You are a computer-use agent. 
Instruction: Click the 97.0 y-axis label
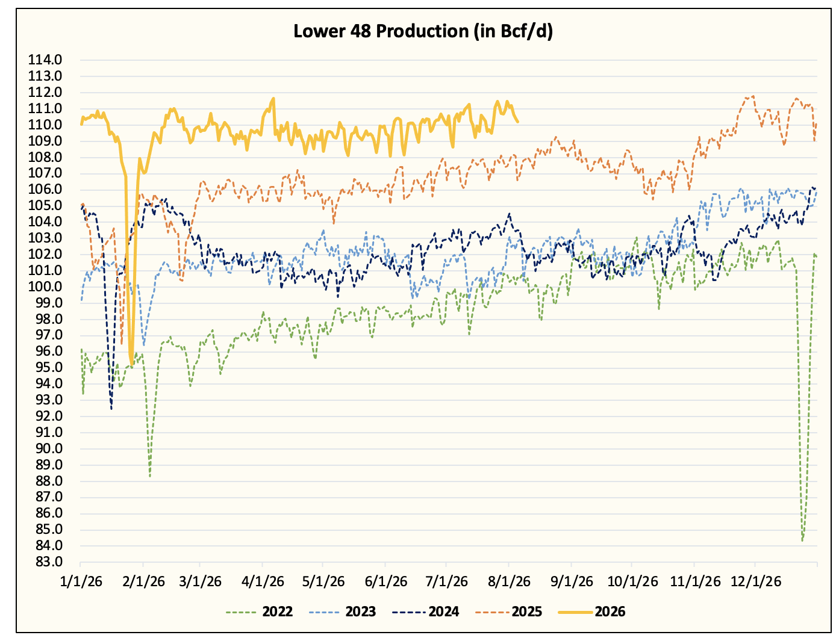point(48,335)
